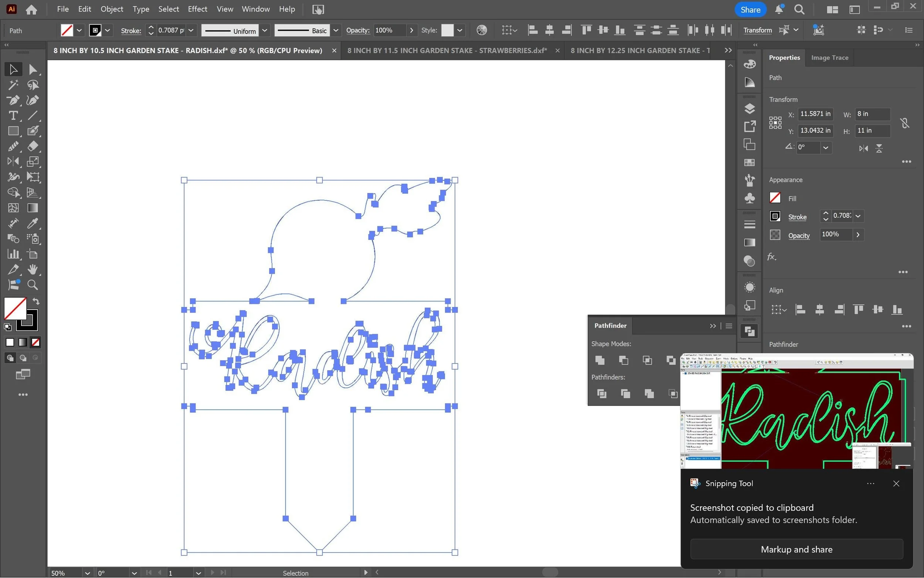The width and height of the screenshot is (924, 578).
Task: Swap fill and stroke colors
Action: tap(36, 302)
